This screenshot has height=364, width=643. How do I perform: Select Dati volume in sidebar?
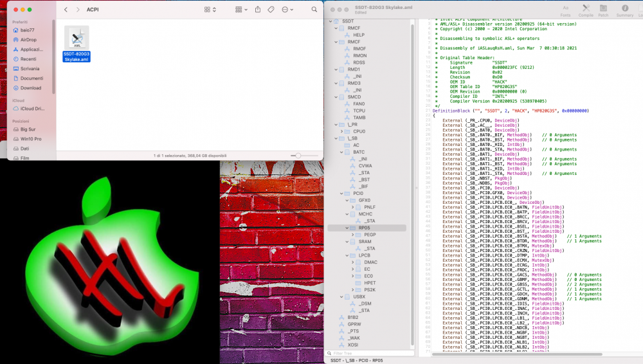click(24, 149)
